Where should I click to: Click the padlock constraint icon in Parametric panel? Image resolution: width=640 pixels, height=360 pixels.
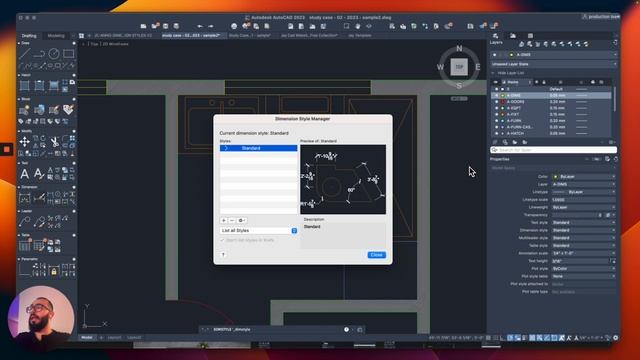click(54, 270)
